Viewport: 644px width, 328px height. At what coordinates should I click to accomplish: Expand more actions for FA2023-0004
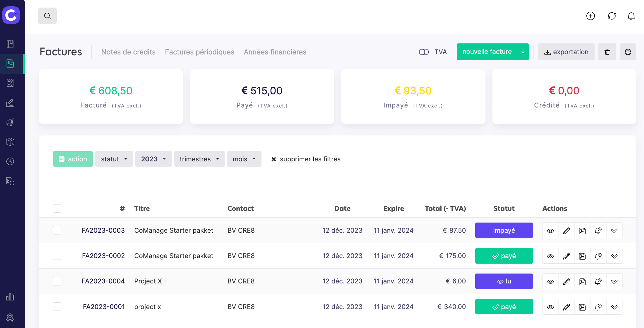click(x=614, y=281)
